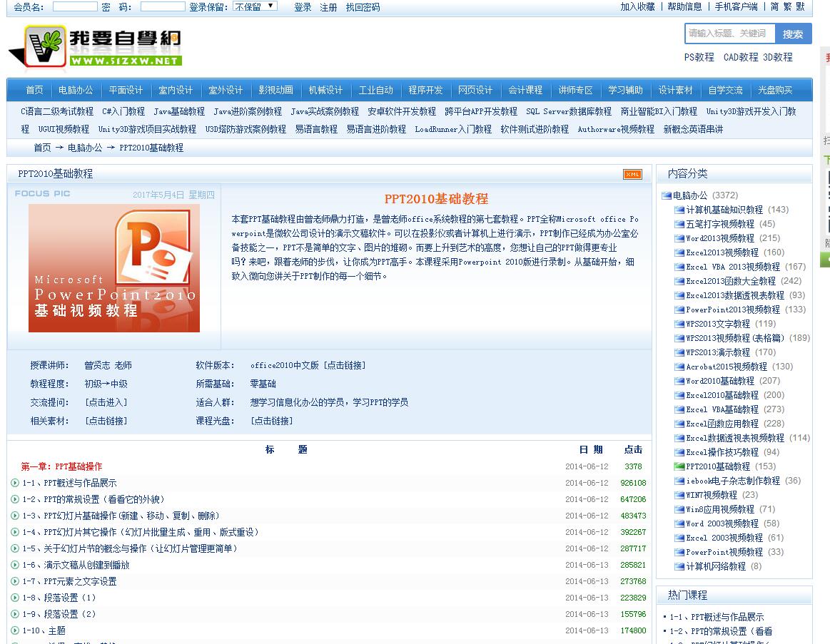Open the 新概念英语串讲 link
830x644 pixels.
(x=693, y=129)
